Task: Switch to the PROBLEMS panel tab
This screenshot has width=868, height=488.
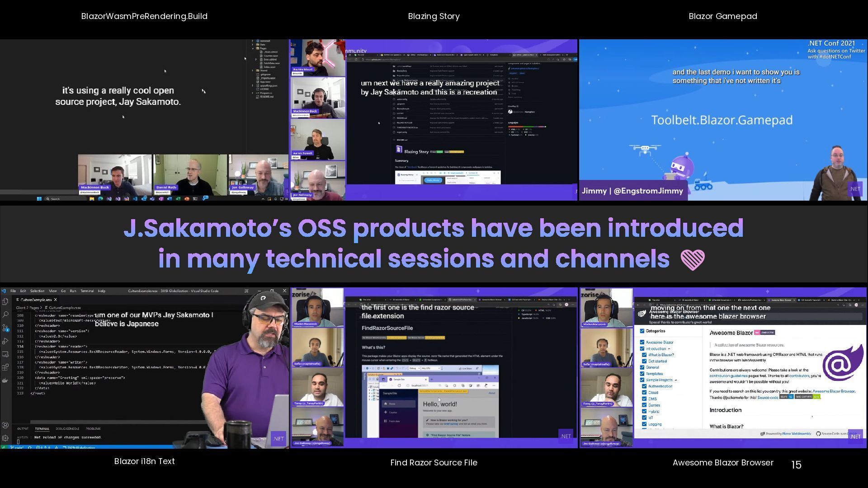Action: coord(93,428)
